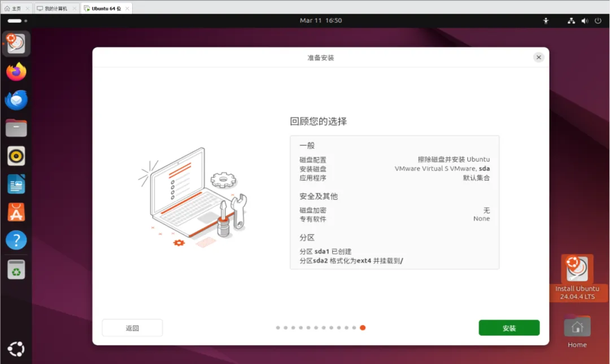
Task: Click the 安全及其他 section heading
Action: 318,196
